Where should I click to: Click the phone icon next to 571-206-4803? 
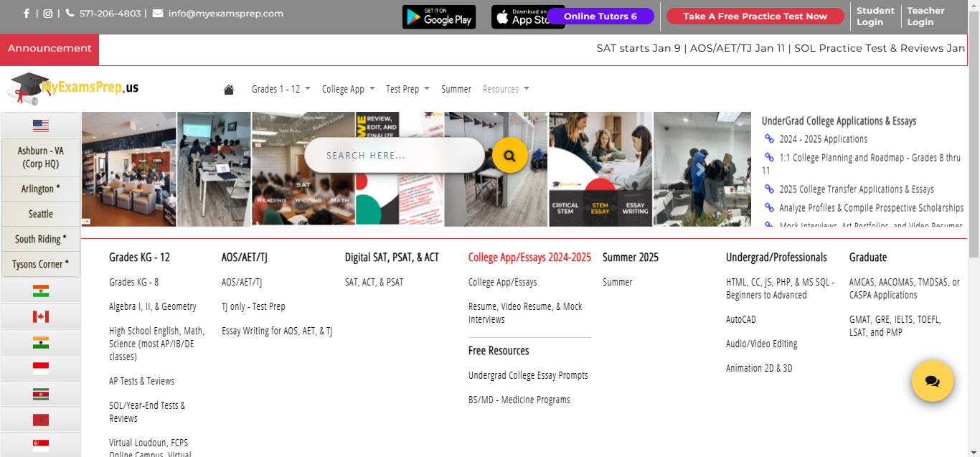[x=71, y=12]
